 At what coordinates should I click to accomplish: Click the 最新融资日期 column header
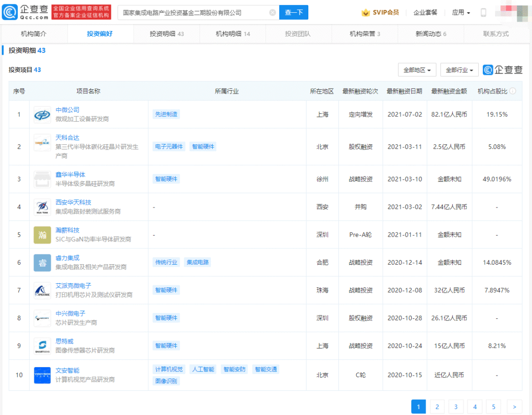pos(404,91)
